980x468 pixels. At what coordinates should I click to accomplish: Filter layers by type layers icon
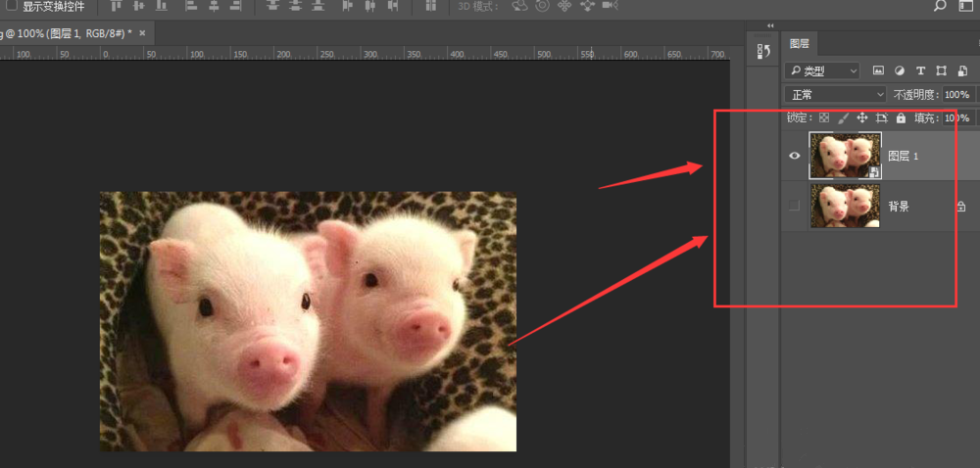pyautogui.click(x=920, y=71)
